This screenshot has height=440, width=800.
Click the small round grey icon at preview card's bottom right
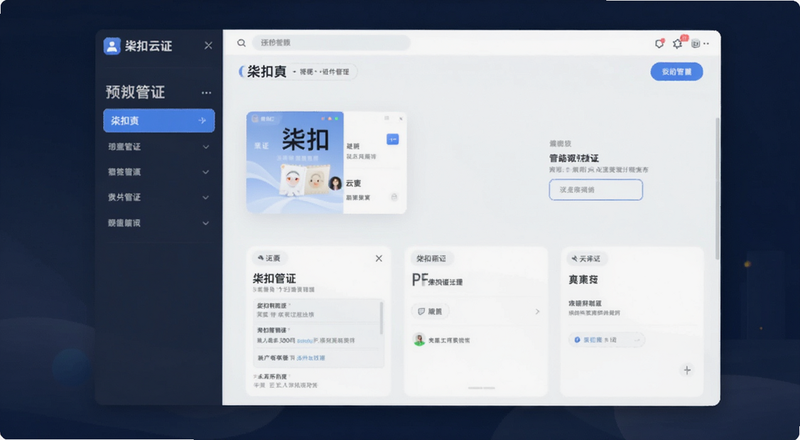[394, 197]
